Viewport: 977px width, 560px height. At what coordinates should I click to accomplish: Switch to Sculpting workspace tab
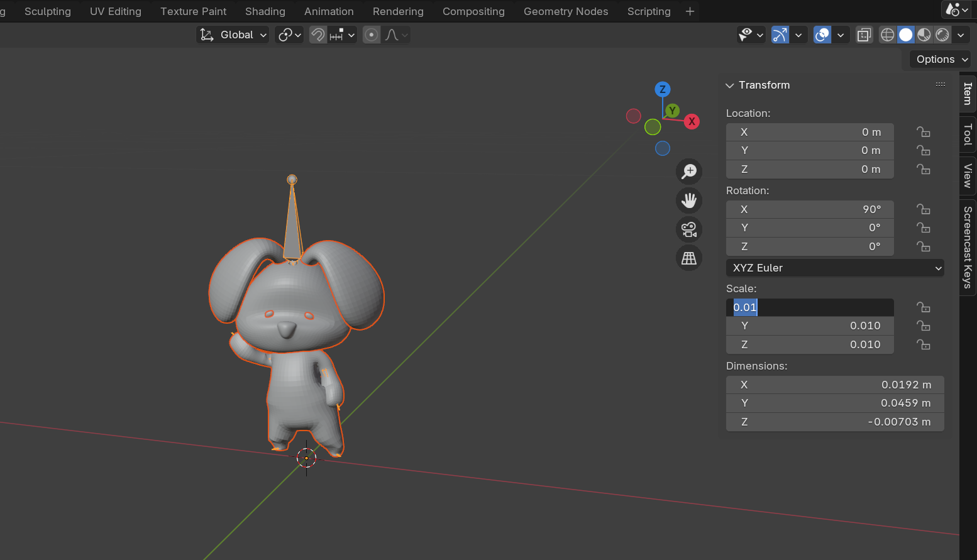[x=48, y=11]
